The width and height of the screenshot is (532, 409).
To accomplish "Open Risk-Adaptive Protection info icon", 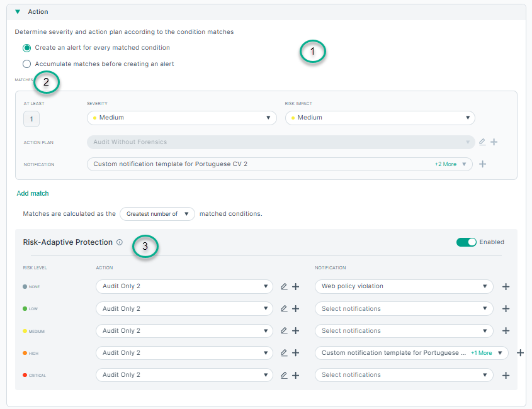I will click(x=120, y=242).
